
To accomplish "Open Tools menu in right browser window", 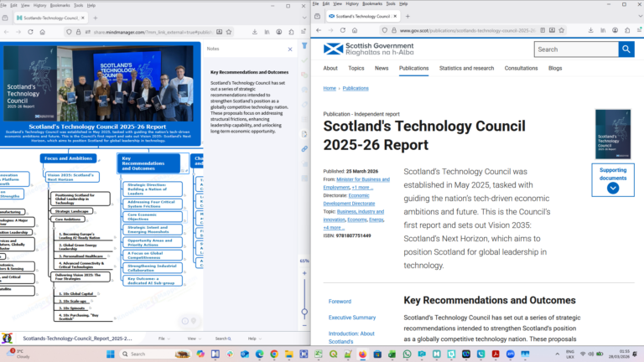I will click(x=391, y=3).
